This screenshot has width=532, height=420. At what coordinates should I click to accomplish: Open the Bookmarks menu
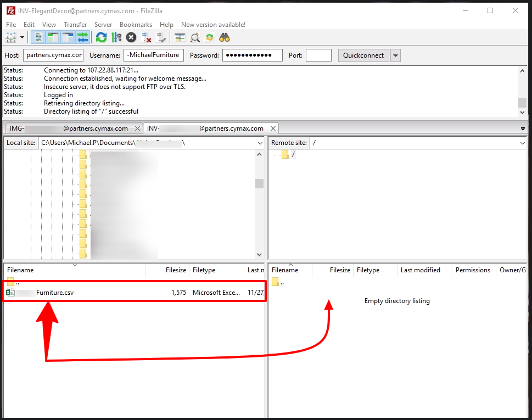coord(136,24)
